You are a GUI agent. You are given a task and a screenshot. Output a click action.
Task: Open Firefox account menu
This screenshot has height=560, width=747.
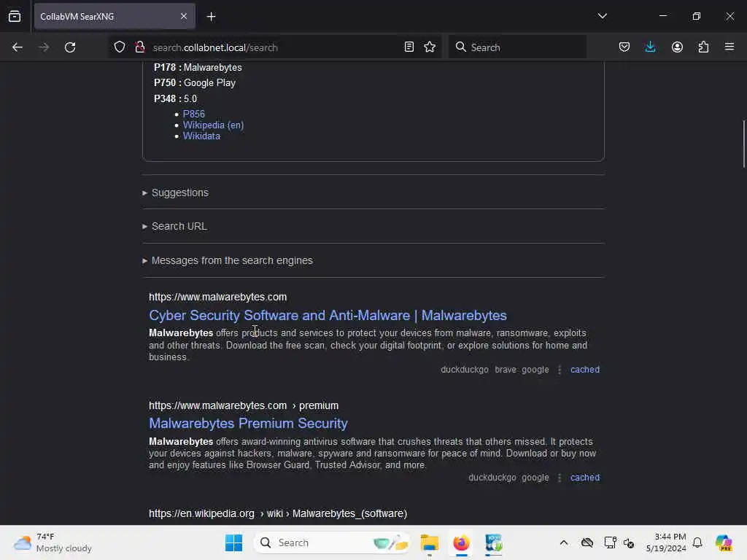coord(677,47)
